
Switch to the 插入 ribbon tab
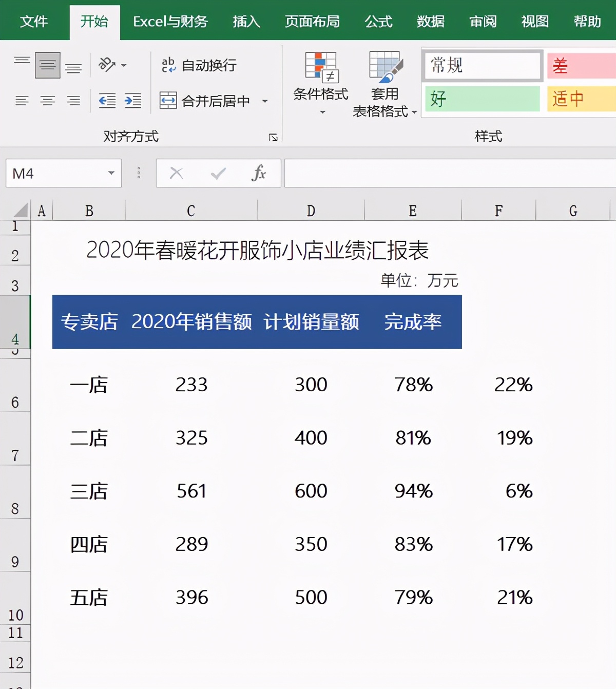(246, 22)
